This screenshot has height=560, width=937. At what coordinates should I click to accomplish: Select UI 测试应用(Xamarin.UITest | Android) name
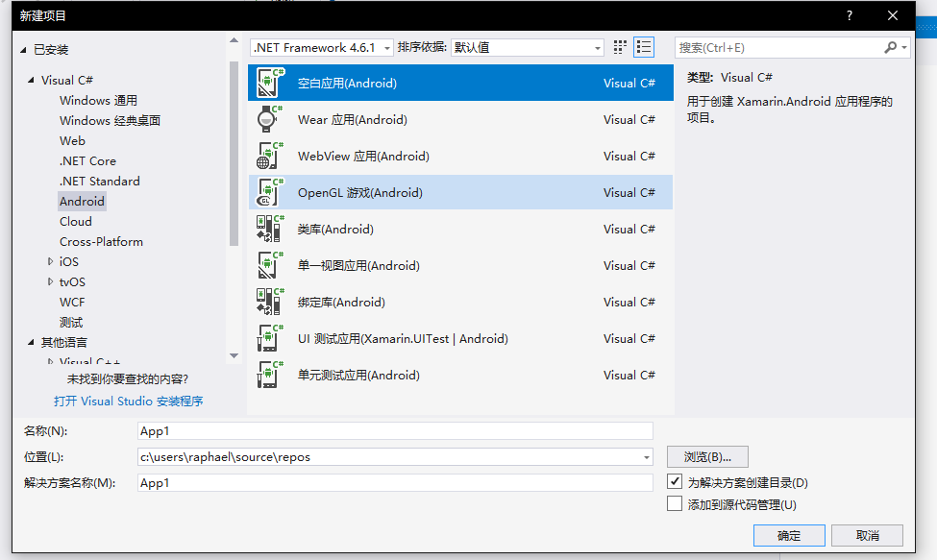click(403, 338)
